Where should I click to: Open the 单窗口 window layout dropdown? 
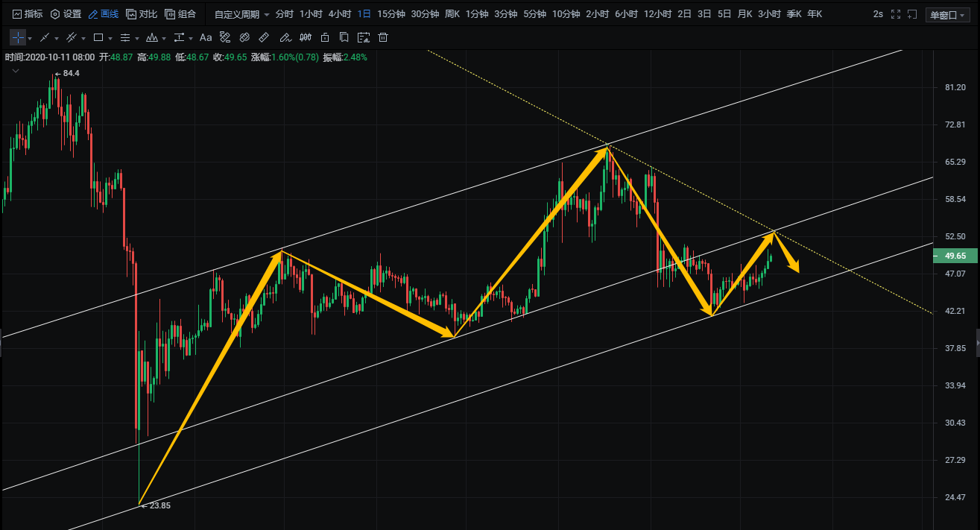(x=948, y=14)
